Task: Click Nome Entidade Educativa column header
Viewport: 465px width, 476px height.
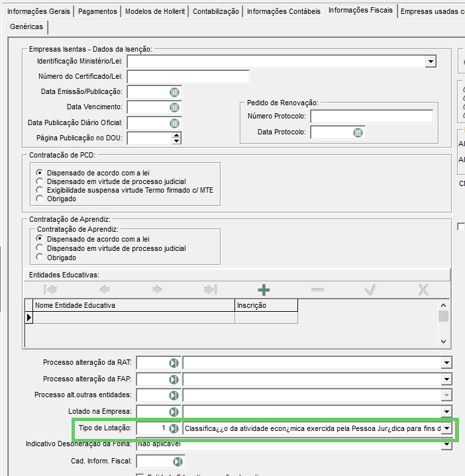Action: pos(134,305)
